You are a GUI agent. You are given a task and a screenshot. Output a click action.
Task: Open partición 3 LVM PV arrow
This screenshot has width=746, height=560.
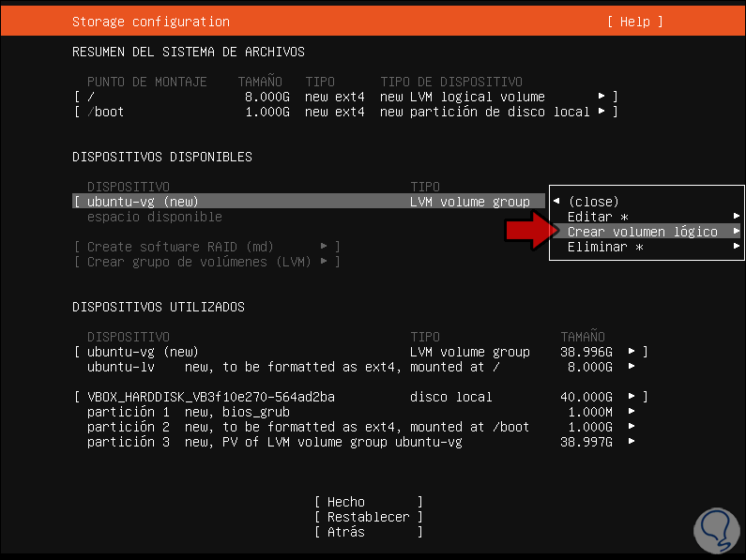(x=632, y=442)
